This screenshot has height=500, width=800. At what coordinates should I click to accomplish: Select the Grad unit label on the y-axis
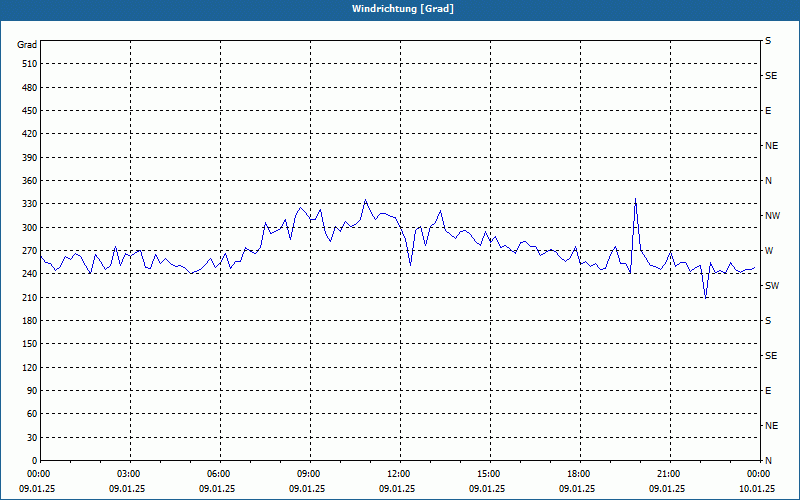point(27,45)
